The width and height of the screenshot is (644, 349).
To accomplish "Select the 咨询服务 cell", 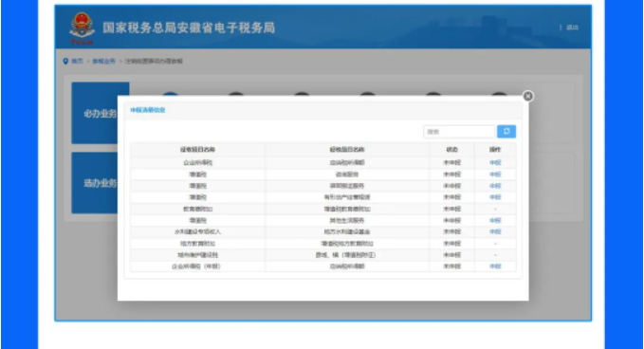I will point(347,174).
